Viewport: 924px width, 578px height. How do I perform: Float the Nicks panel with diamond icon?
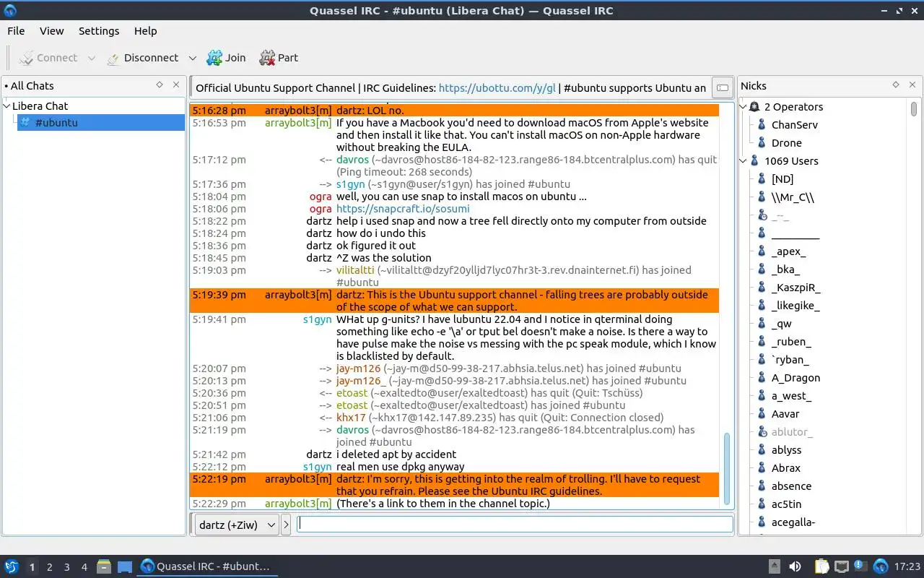point(896,85)
